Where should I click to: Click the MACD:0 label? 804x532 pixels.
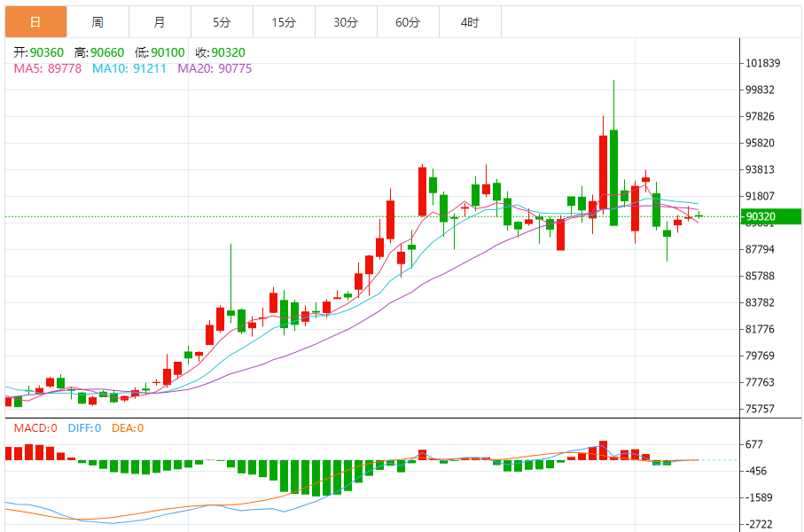click(x=35, y=428)
